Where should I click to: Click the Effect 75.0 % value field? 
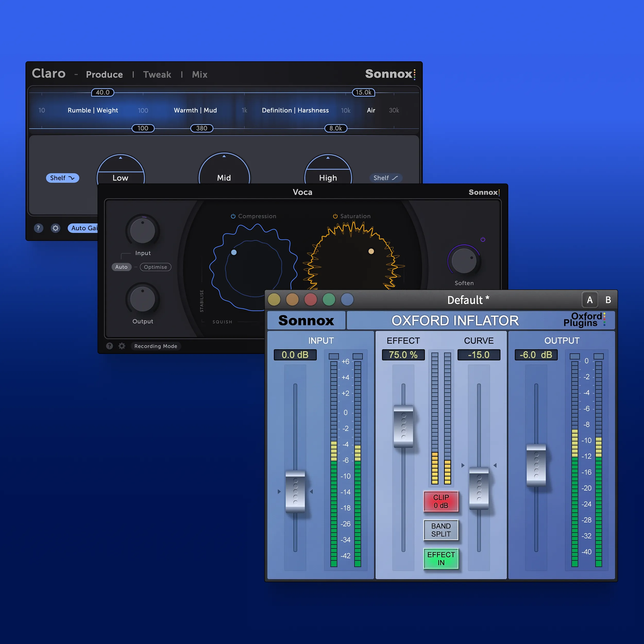tap(403, 355)
